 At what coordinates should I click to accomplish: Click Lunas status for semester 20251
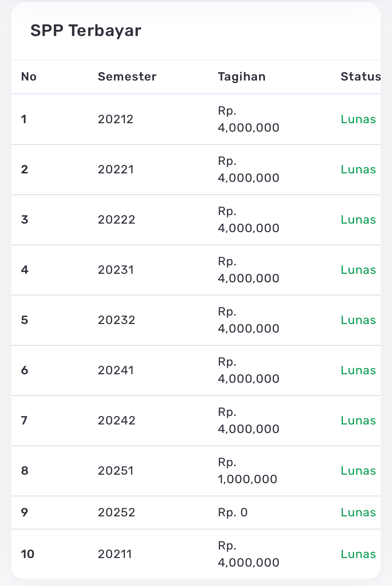[x=358, y=471]
